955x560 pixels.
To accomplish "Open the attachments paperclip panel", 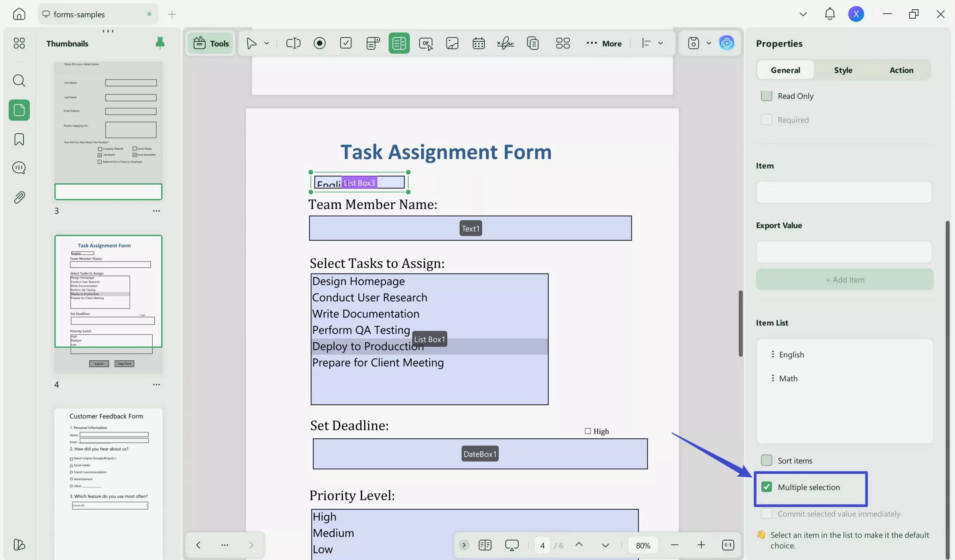I will (x=19, y=197).
